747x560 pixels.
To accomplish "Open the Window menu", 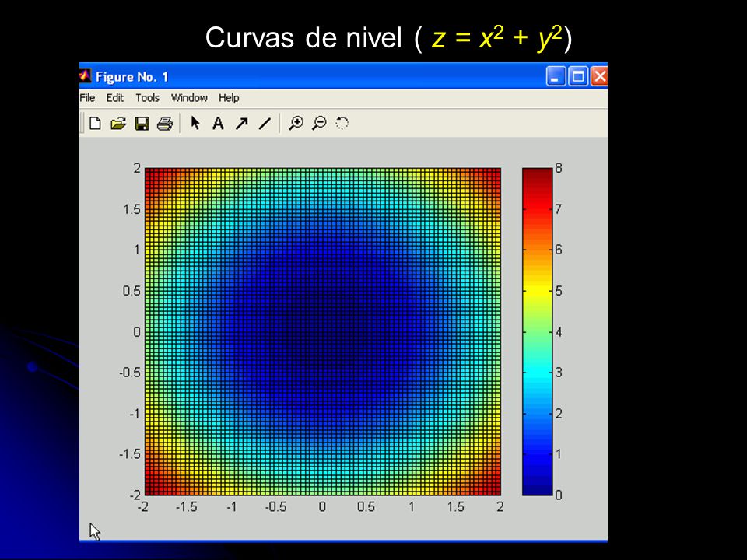I will pos(189,98).
